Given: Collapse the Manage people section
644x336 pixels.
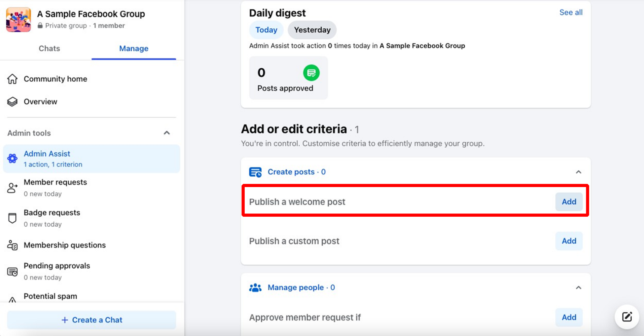Looking at the screenshot, I should click(578, 287).
